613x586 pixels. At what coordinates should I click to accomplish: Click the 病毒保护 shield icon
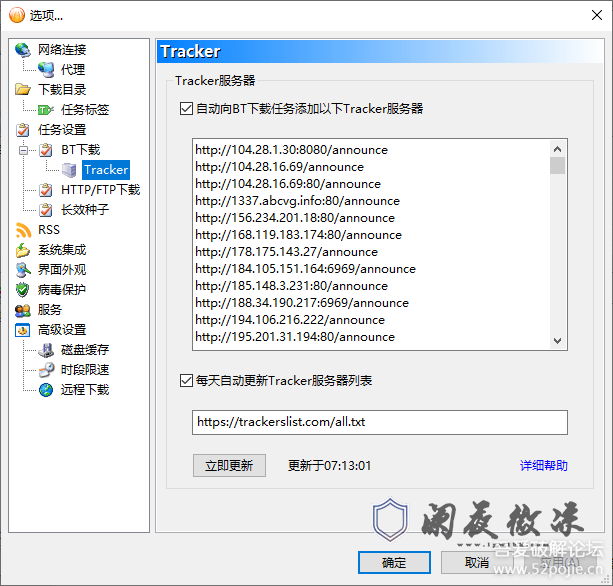(23, 290)
